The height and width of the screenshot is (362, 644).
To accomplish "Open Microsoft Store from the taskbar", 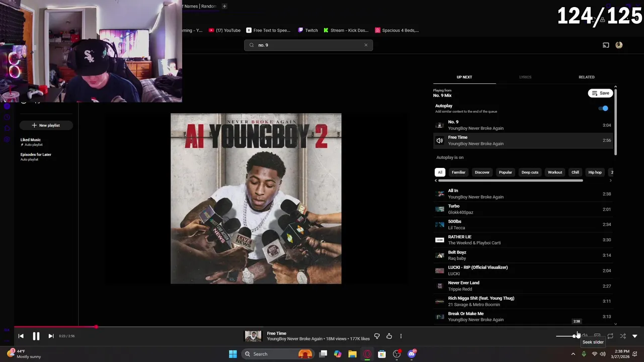I will click(382, 354).
